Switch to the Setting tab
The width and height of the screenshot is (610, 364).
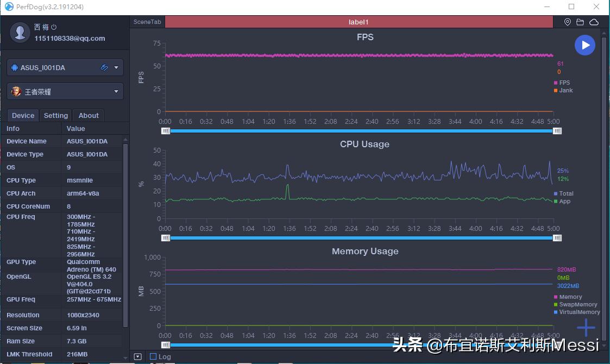click(x=55, y=115)
